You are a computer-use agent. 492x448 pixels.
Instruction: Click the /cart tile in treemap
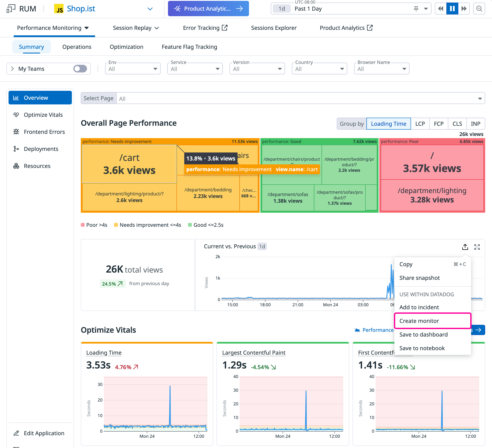tap(129, 164)
